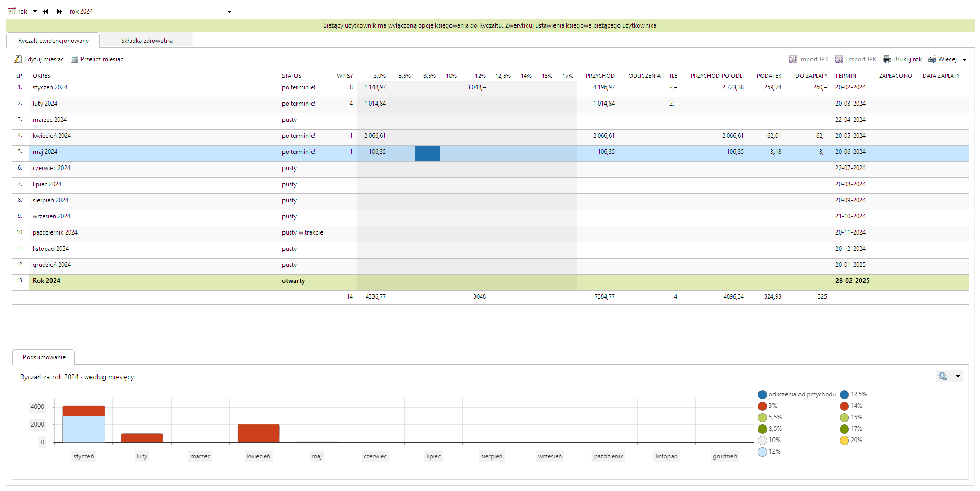Click the calendar period icon labeled rok
This screenshot has width=980, height=491.
click(12, 11)
